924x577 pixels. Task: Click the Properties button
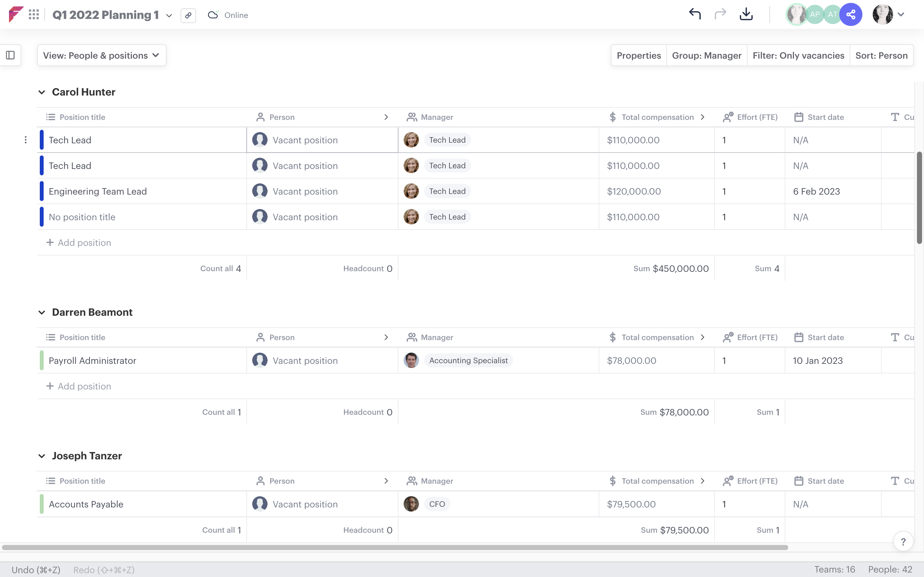[638, 55]
